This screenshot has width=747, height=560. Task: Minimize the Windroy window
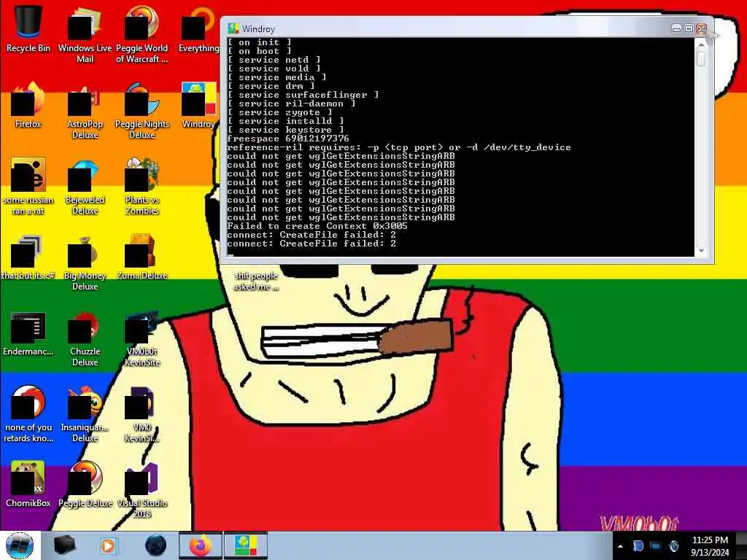tap(676, 29)
